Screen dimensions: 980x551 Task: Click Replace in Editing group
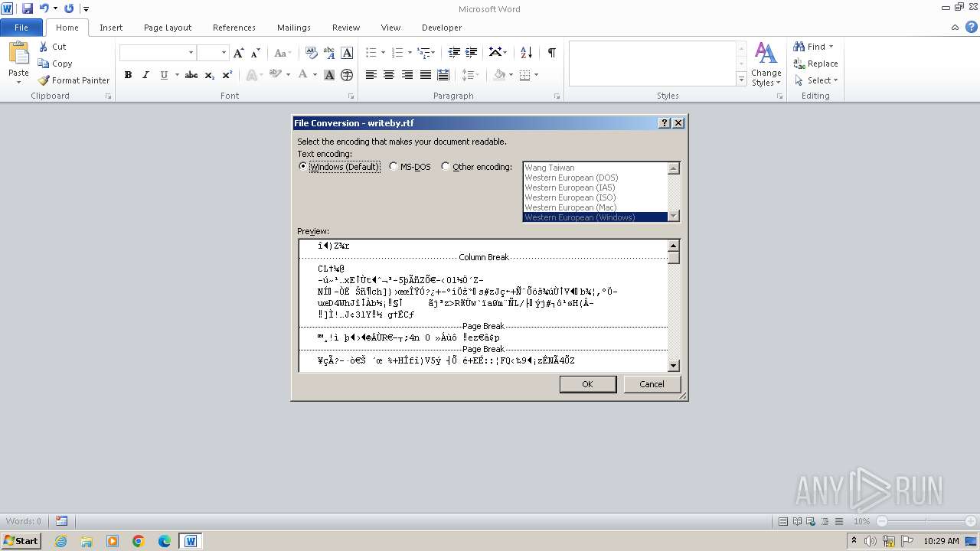[816, 64]
